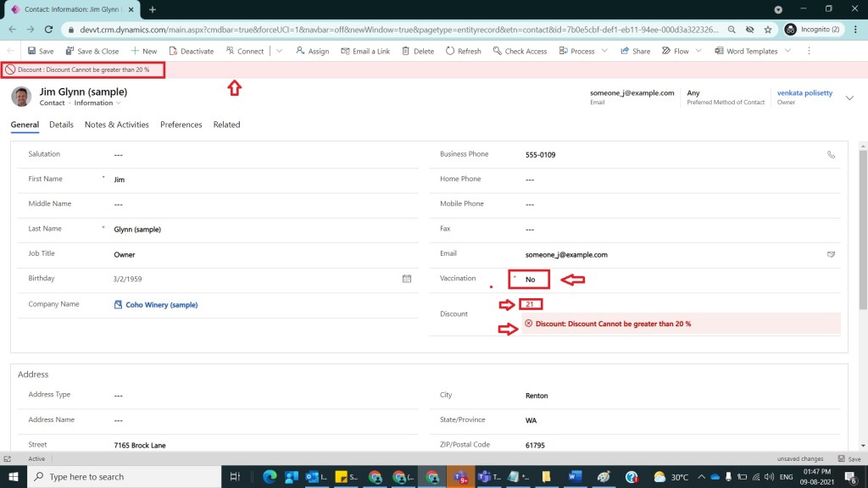Image resolution: width=868 pixels, height=488 pixels.
Task: Click the Email send icon beside address
Action: pos(832,254)
